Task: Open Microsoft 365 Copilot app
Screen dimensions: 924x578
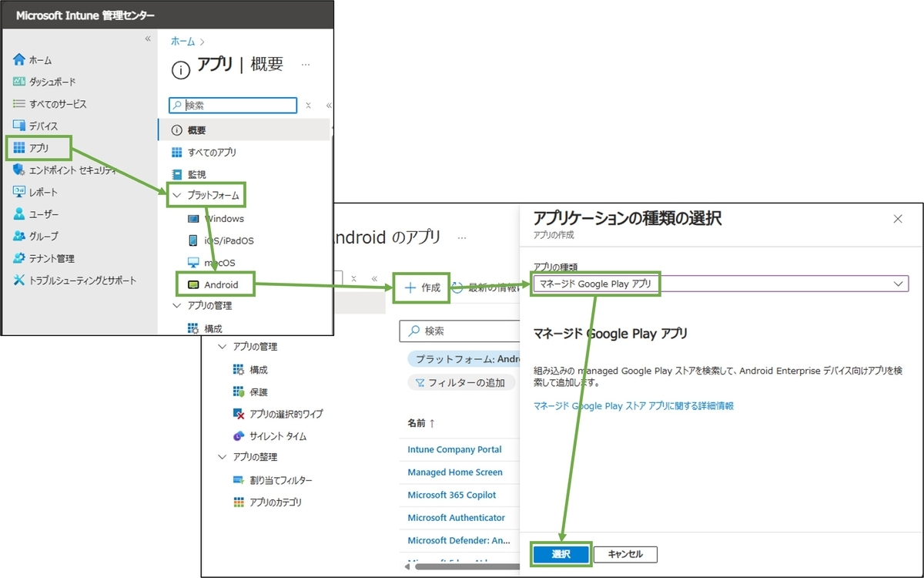Action: tap(452, 495)
